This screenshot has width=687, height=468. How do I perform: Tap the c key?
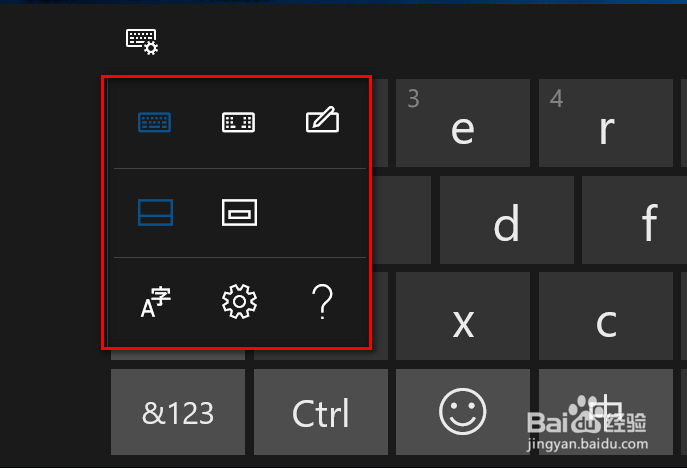point(606,316)
